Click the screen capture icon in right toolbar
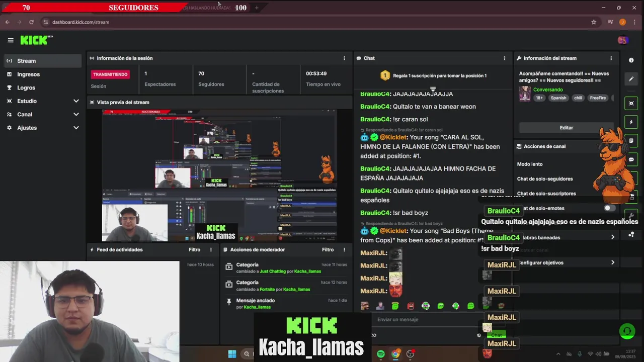This screenshot has height=362, width=644. coord(631,104)
